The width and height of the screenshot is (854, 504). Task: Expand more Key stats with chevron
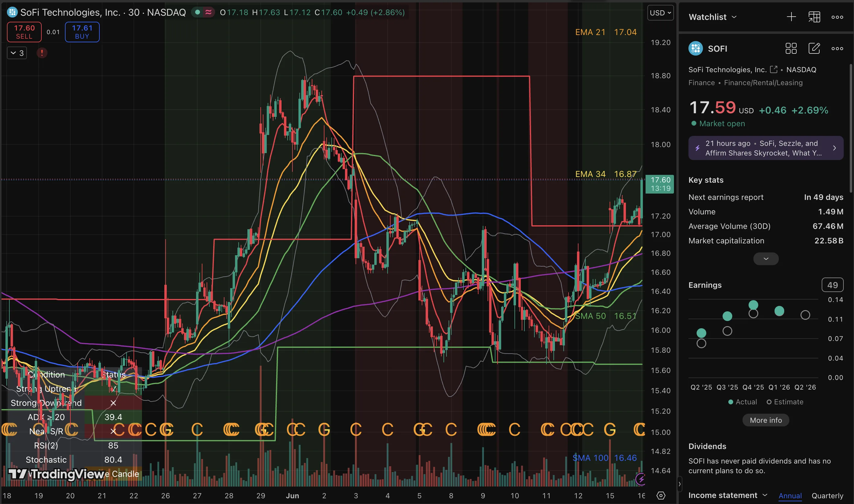[x=766, y=259]
